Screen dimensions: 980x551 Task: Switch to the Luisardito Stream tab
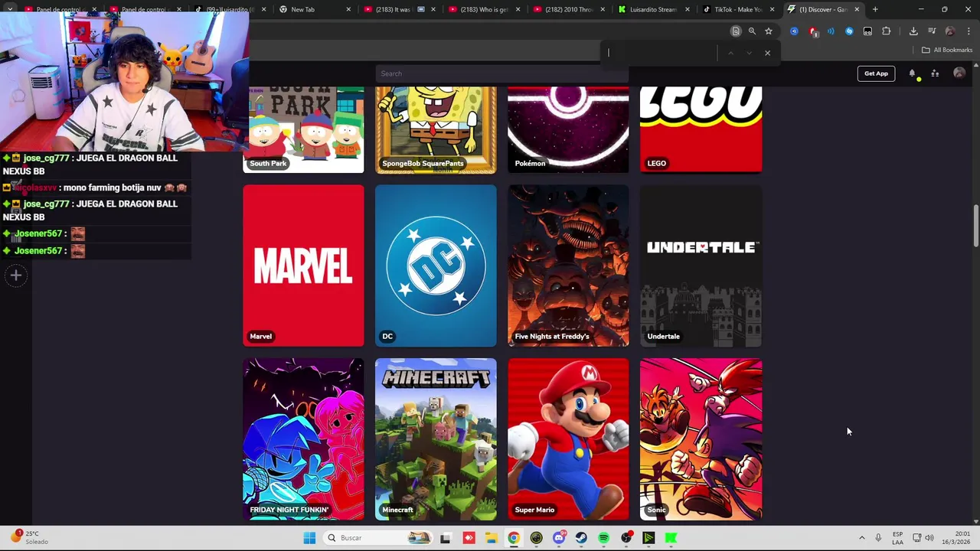pos(653,9)
